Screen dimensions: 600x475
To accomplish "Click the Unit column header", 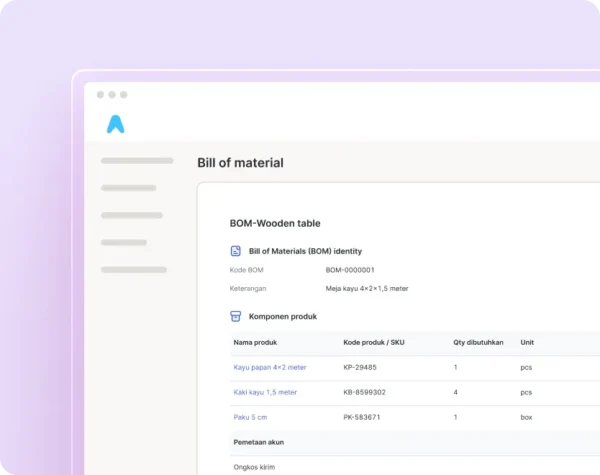I will click(x=527, y=343).
